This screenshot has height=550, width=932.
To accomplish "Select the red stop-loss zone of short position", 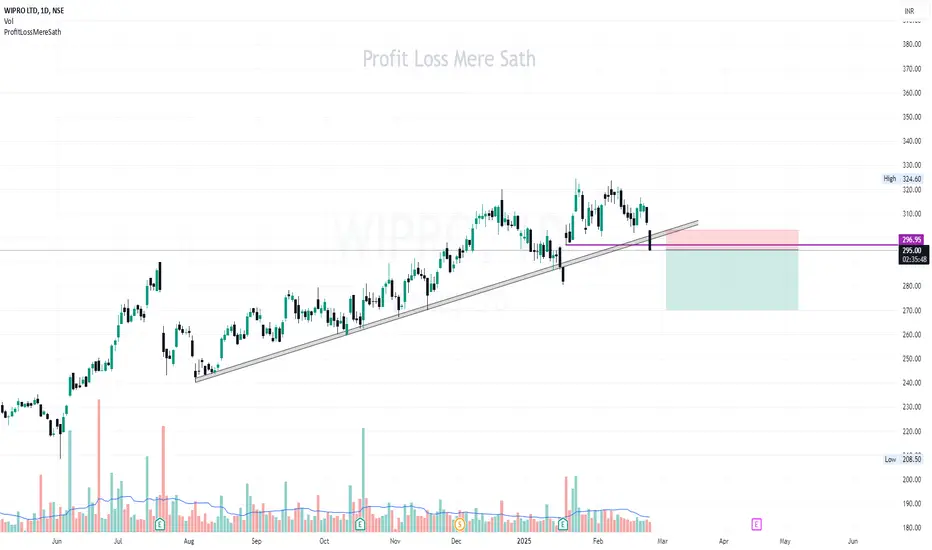I will 732,240.
